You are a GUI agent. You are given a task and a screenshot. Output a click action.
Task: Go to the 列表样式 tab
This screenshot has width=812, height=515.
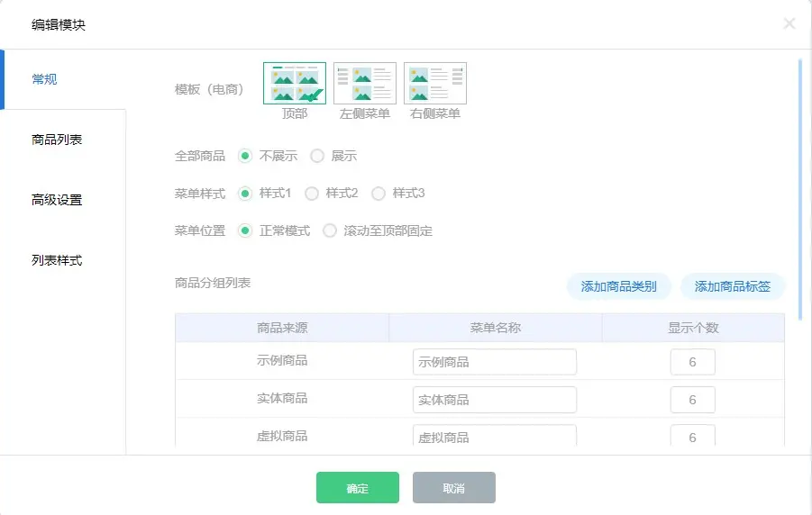(x=57, y=260)
